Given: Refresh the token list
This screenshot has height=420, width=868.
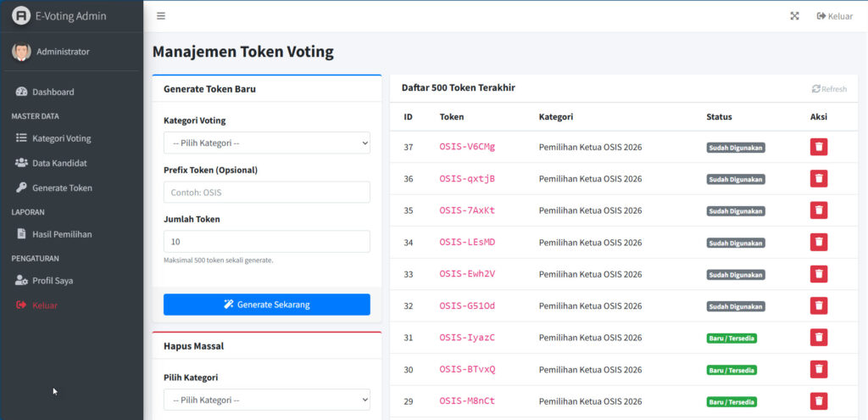Looking at the screenshot, I should (x=829, y=88).
